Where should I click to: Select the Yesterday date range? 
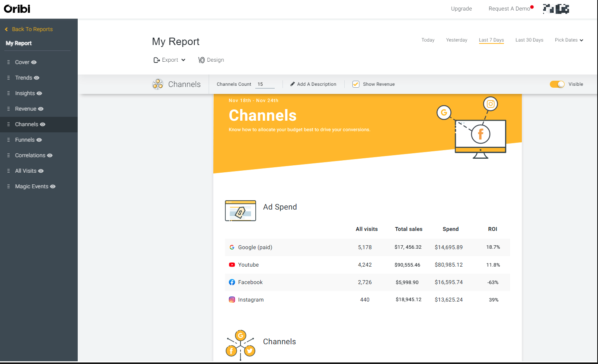[457, 40]
